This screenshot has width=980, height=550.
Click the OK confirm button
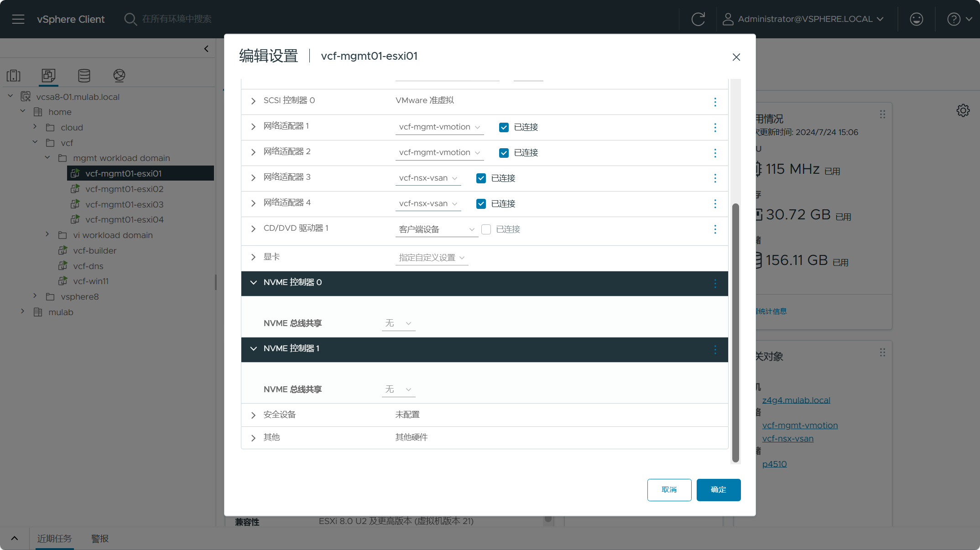[718, 490]
